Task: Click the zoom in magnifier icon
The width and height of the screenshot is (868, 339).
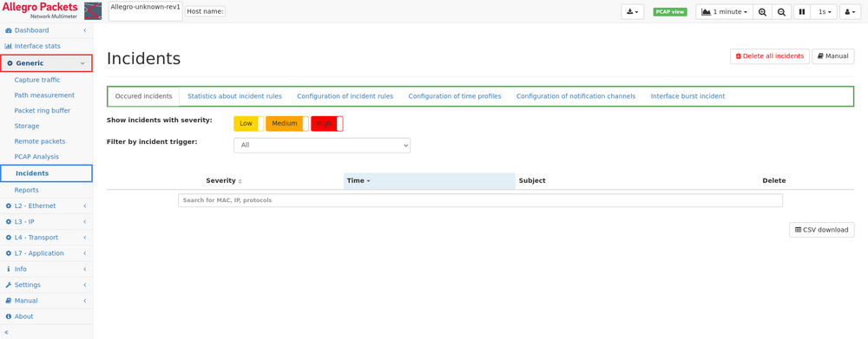Action: pyautogui.click(x=762, y=11)
